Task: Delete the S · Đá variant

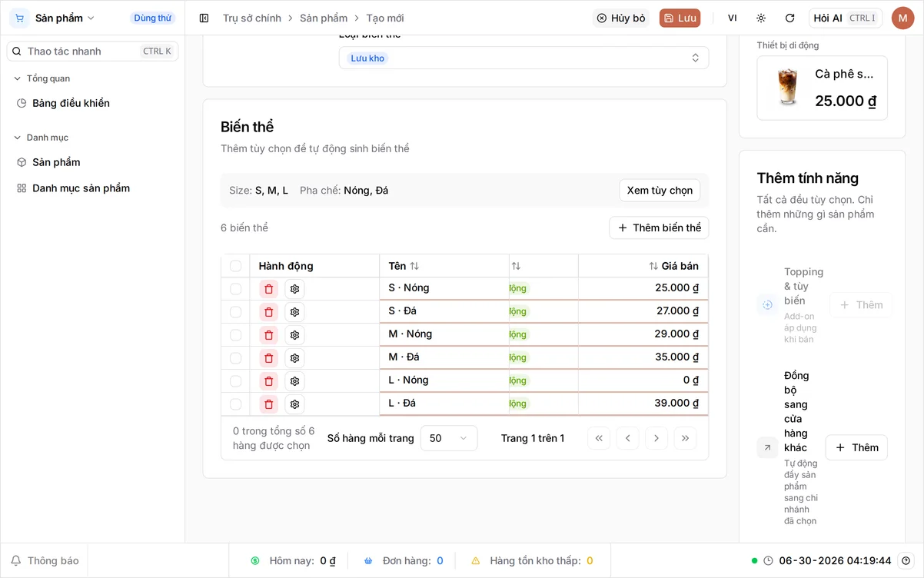Action: 268,312
